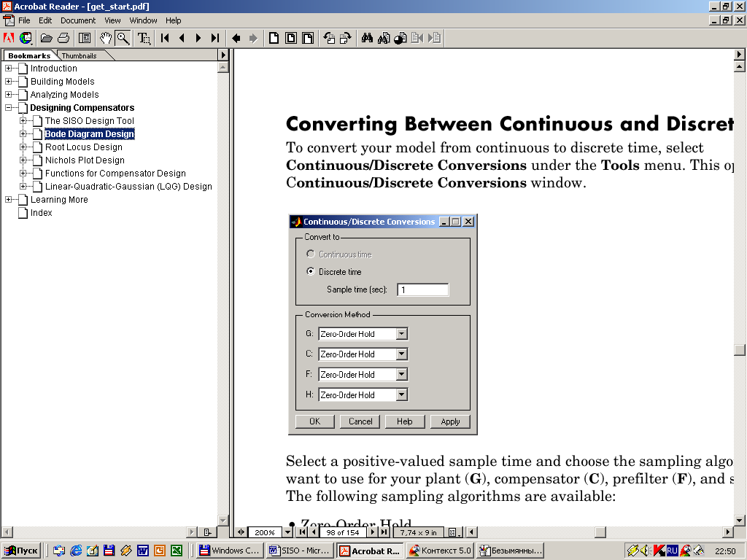
Task: Click the Go to Next View arrow
Action: click(x=253, y=38)
